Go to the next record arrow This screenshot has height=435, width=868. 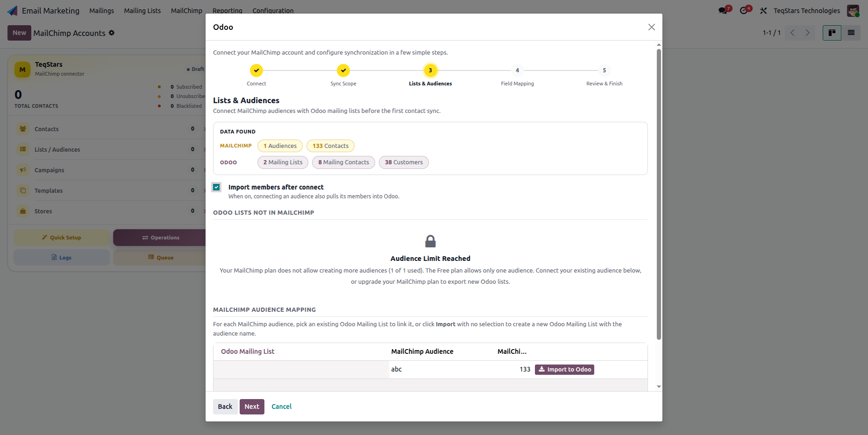[807, 33]
